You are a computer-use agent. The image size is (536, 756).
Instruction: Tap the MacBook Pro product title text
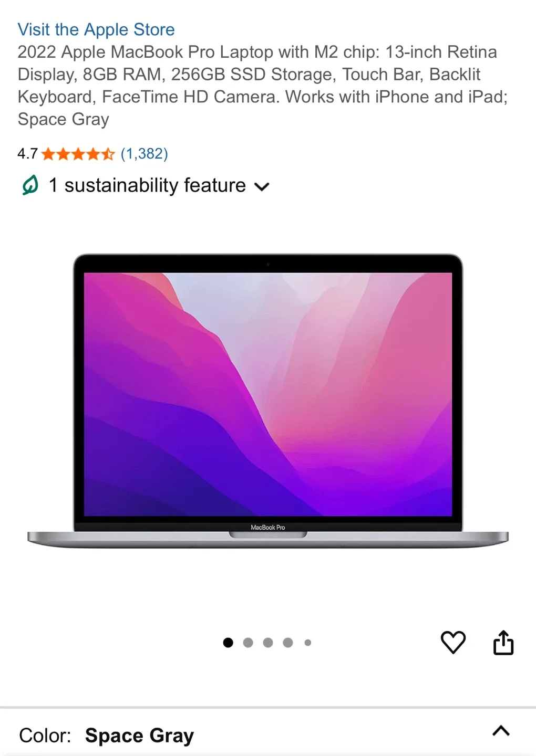coord(263,86)
